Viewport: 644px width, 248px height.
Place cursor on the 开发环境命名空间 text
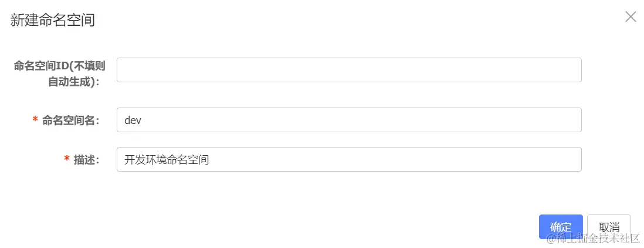[x=167, y=159]
